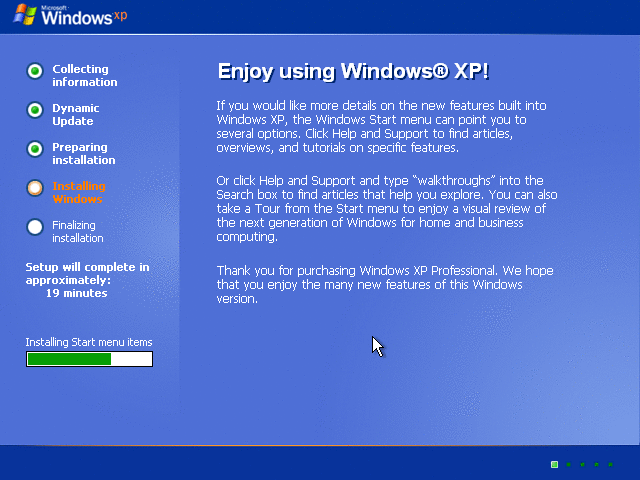Click the "Finalizing installation" step label
Image resolution: width=640 pixels, height=480 pixels.
[x=78, y=231]
